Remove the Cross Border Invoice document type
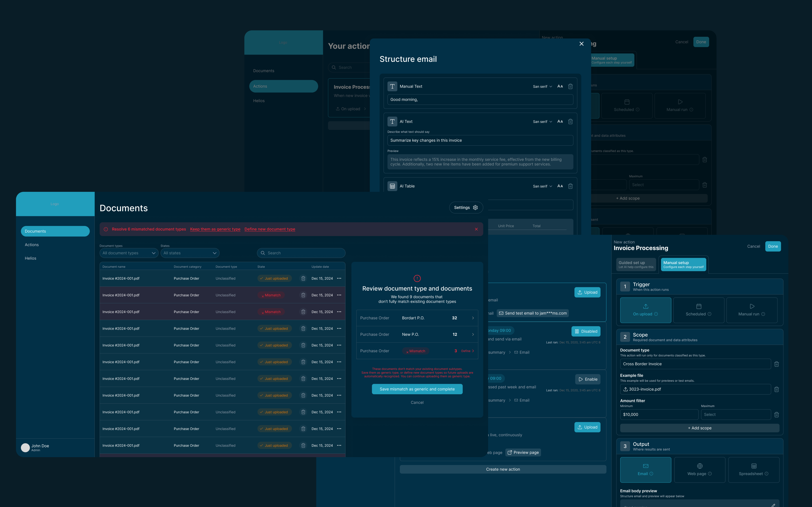This screenshot has width=812, height=507. [x=776, y=364]
